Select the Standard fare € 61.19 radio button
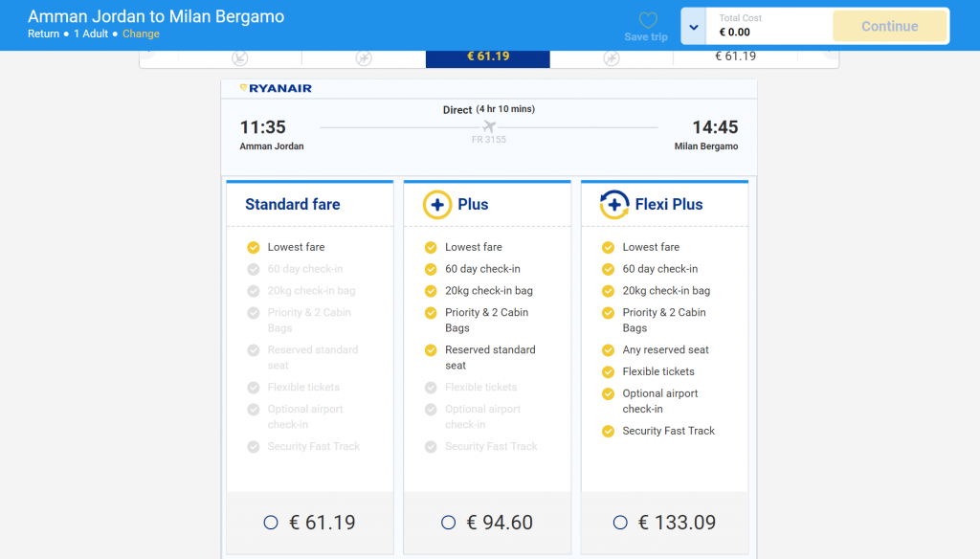This screenshot has height=559, width=980. [271, 523]
